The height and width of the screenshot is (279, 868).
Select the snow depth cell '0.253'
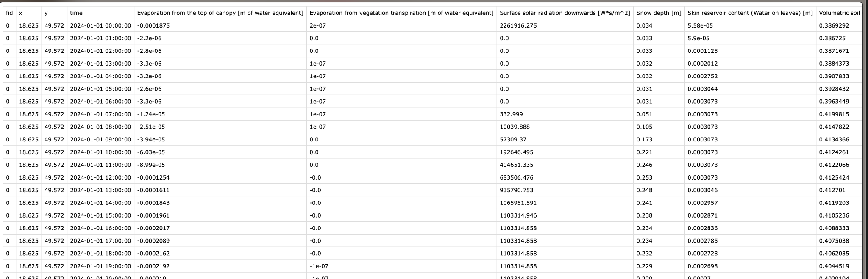click(644, 178)
